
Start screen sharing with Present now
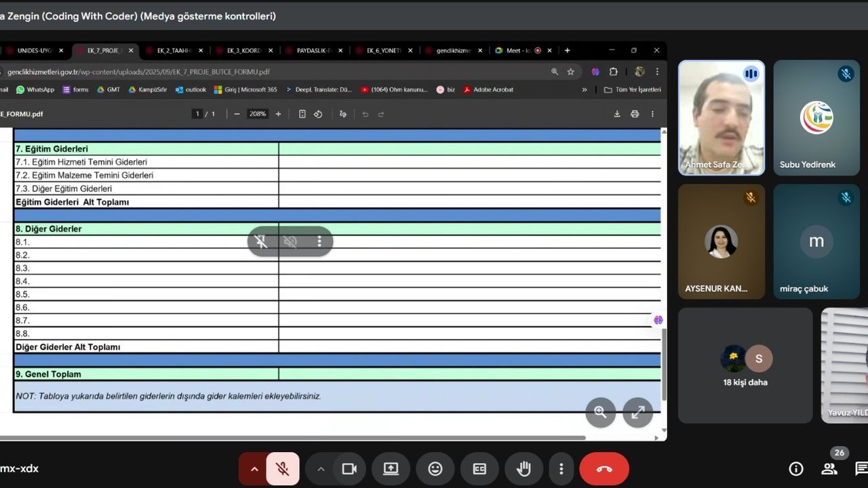pyautogui.click(x=391, y=469)
